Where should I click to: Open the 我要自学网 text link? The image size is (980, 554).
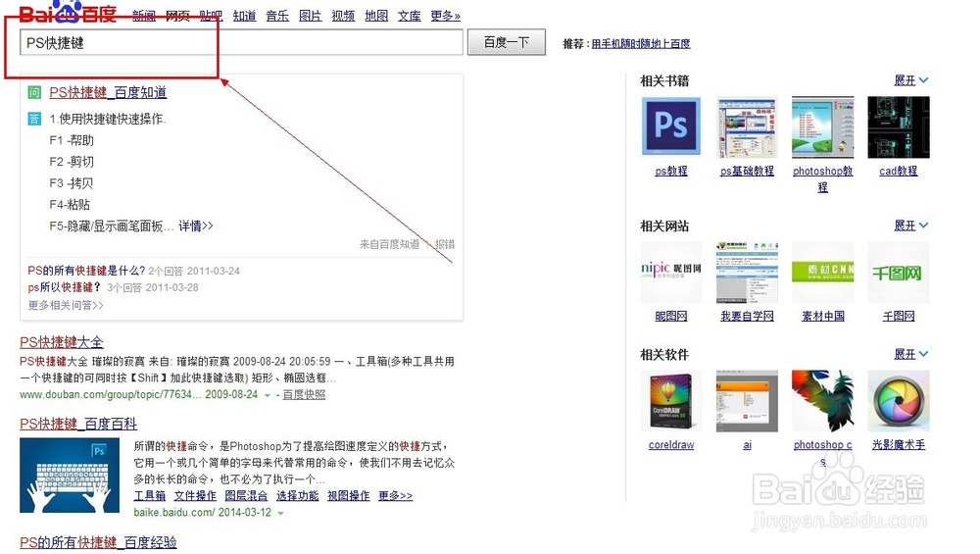[747, 316]
